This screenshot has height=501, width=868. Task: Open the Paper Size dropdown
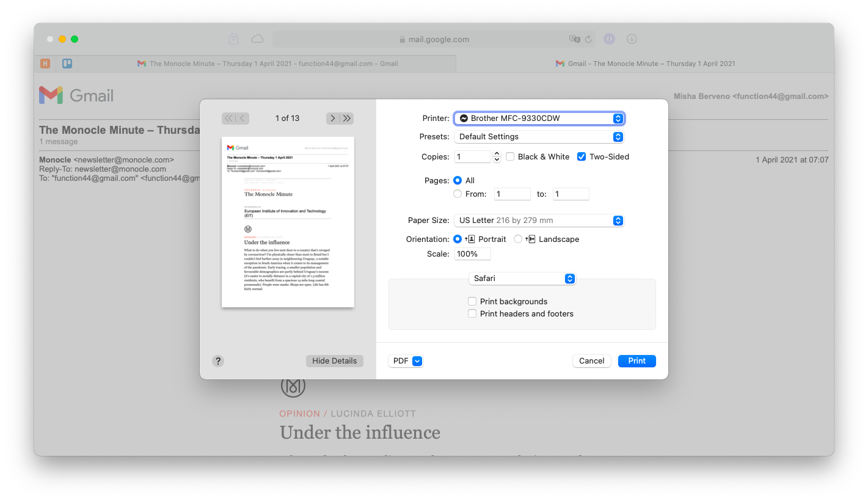point(539,220)
